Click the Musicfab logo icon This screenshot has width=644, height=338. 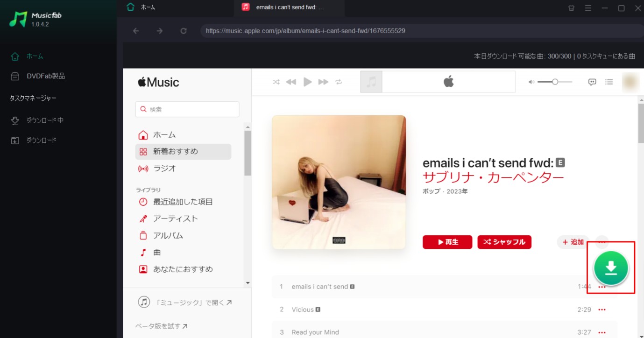click(18, 19)
